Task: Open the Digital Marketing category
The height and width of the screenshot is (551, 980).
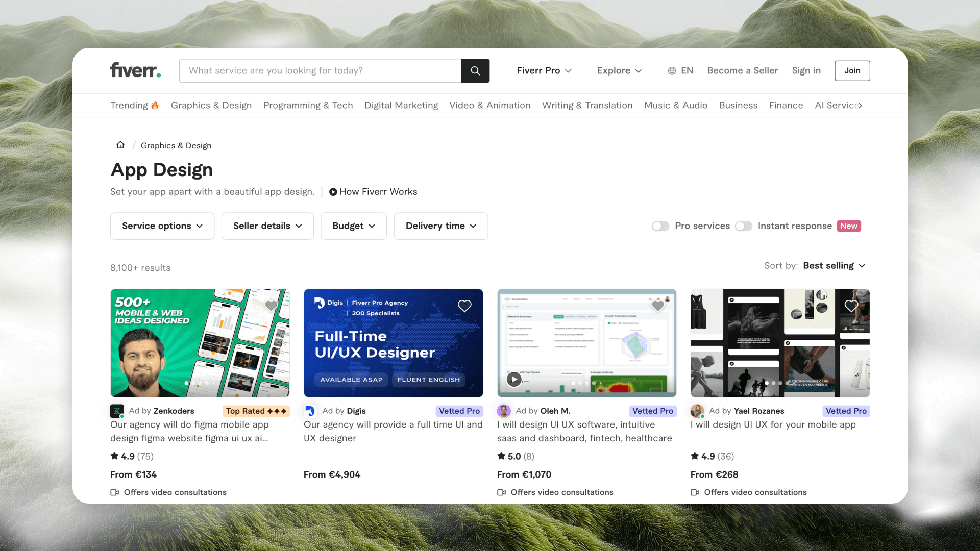Action: pos(401,105)
